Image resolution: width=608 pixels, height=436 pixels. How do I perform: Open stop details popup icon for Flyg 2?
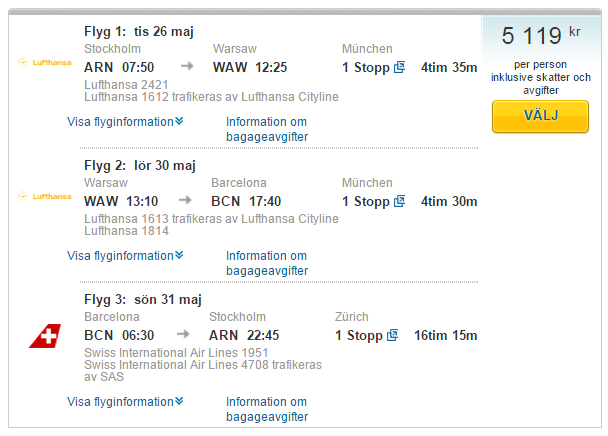399,201
